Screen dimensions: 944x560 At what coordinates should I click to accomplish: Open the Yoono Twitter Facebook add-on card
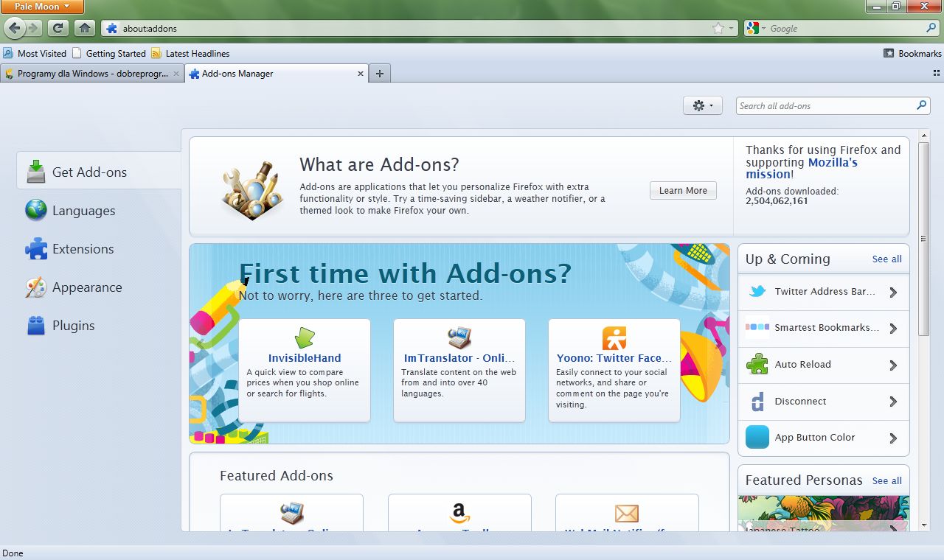(x=614, y=370)
